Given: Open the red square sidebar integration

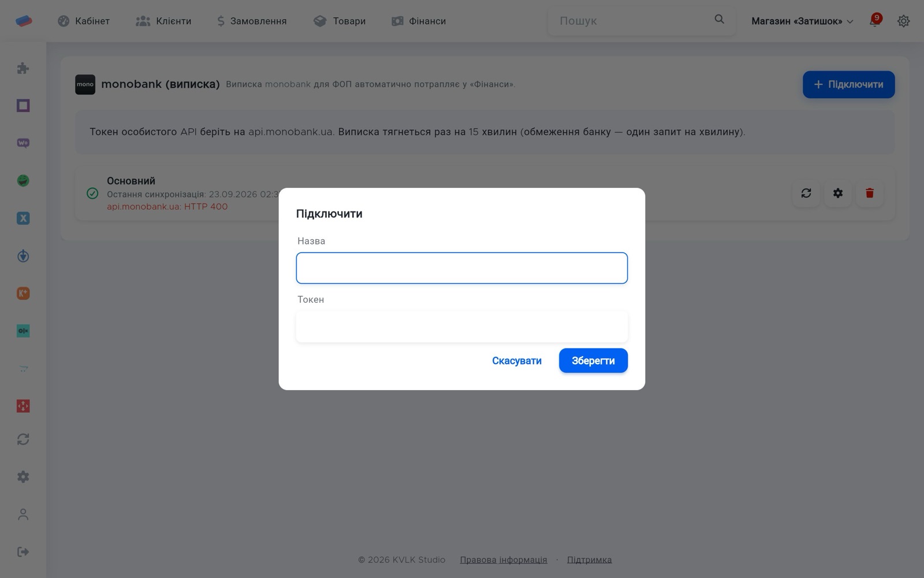Looking at the screenshot, I should tap(23, 406).
